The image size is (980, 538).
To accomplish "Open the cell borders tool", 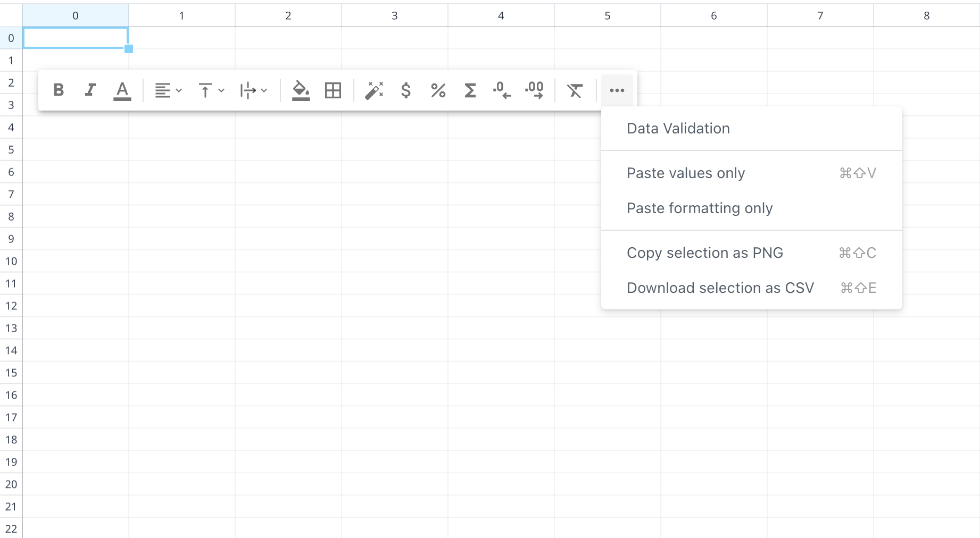I will (333, 90).
